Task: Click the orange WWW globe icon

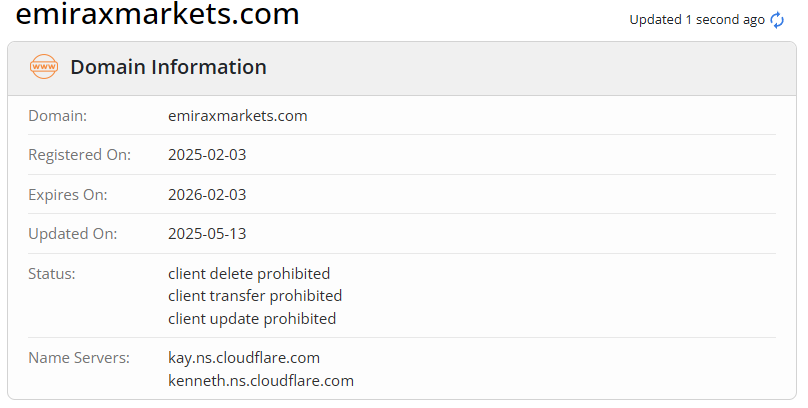Action: coord(44,68)
